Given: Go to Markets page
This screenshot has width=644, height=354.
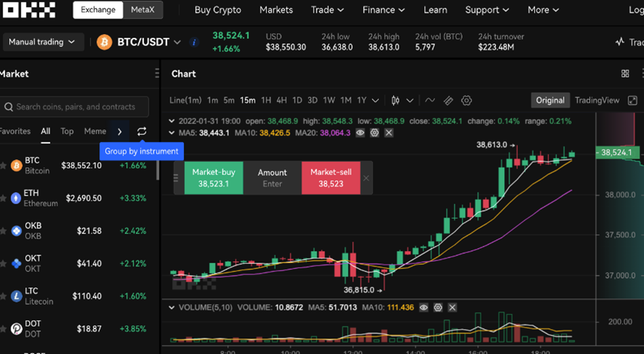Looking at the screenshot, I should click(x=276, y=10).
